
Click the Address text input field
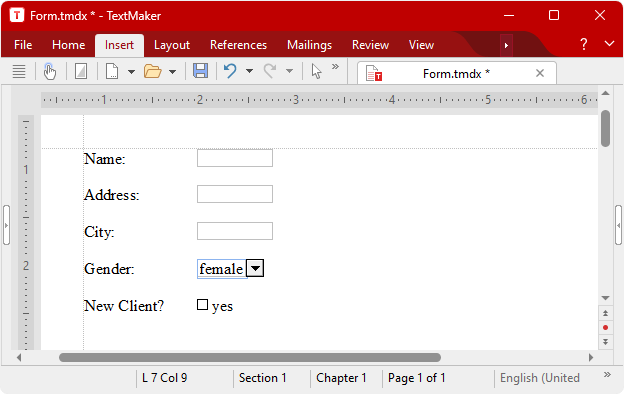coord(235,194)
